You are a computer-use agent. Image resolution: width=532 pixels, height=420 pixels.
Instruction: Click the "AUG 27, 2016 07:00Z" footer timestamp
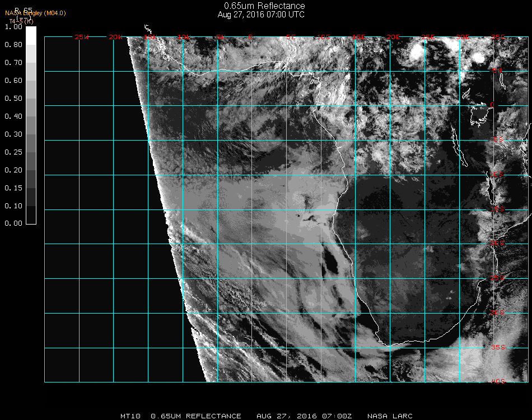click(304, 416)
